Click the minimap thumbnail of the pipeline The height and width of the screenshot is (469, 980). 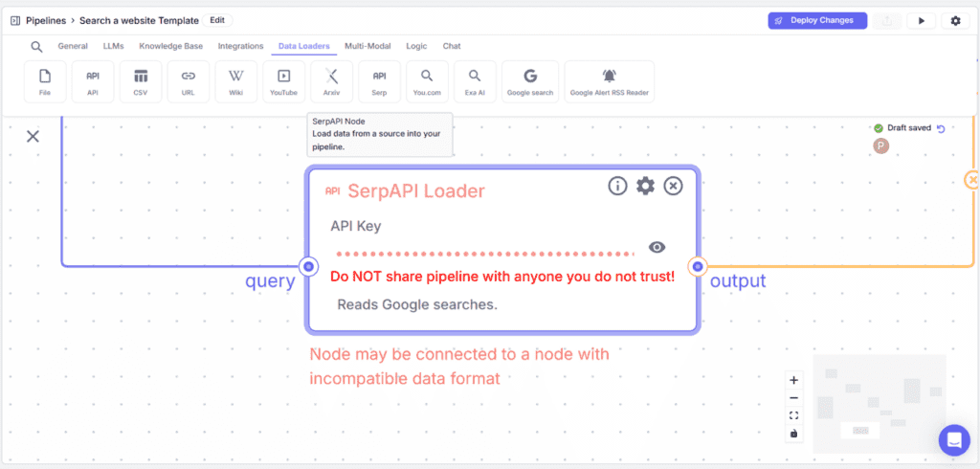[x=879, y=403]
